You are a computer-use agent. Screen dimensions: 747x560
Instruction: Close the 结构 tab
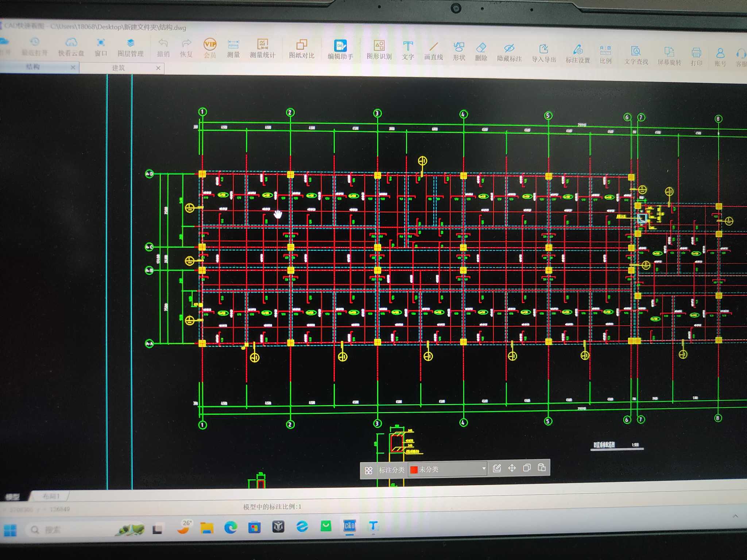[x=73, y=67]
